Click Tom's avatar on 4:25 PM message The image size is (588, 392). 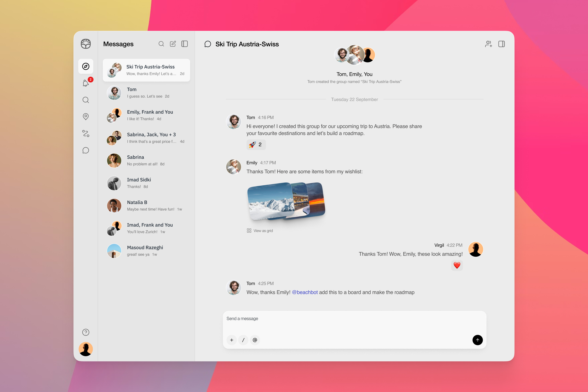click(234, 288)
